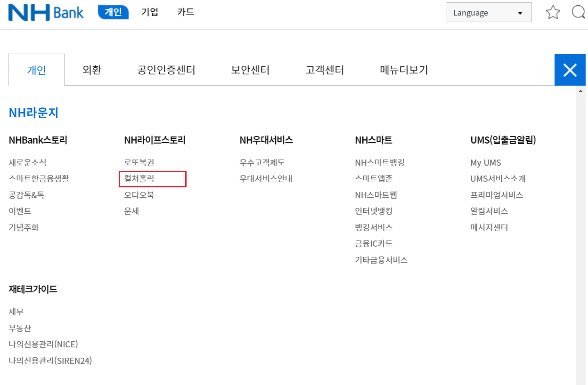The width and height of the screenshot is (588, 385).
Task: Open 인터넷뱅킹 link
Action: point(374,211)
